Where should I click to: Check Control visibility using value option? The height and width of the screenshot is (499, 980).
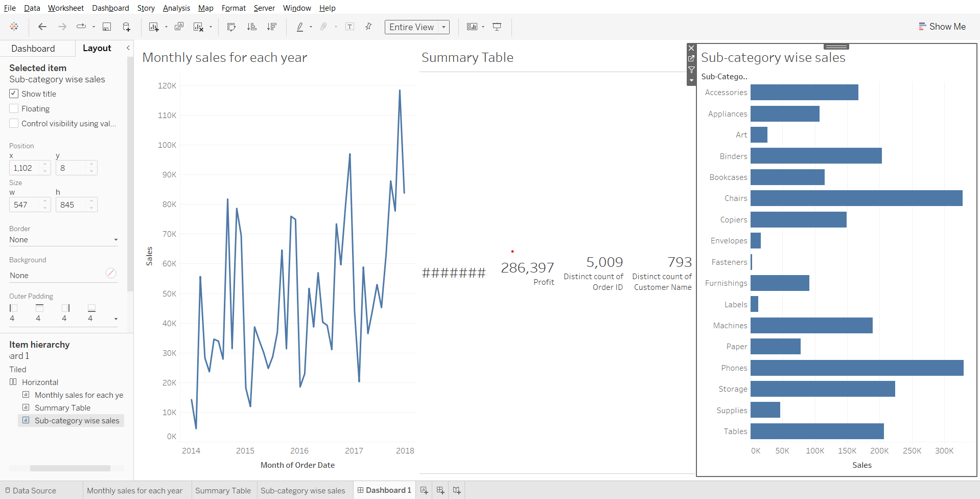pos(14,123)
